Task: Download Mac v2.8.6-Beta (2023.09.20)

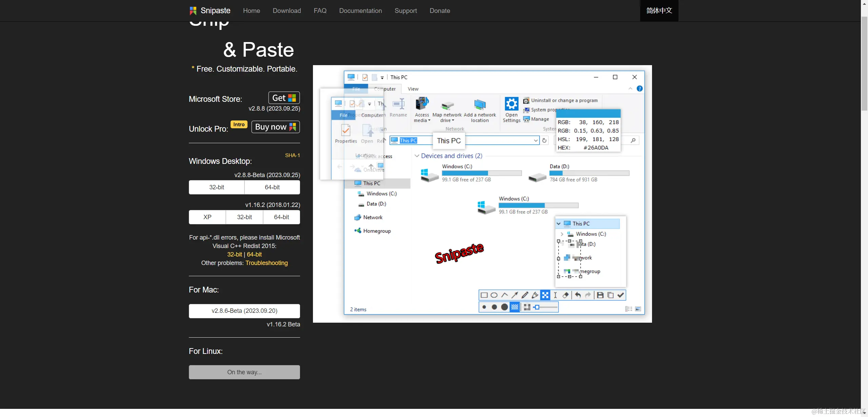Action: (x=244, y=311)
